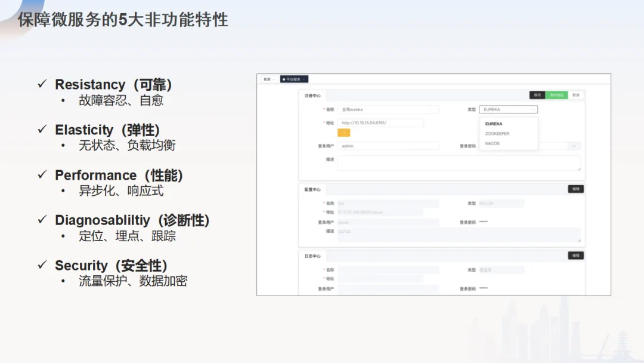
Task: Click the 名称 field containing 全局eureka
Action: tap(388, 109)
